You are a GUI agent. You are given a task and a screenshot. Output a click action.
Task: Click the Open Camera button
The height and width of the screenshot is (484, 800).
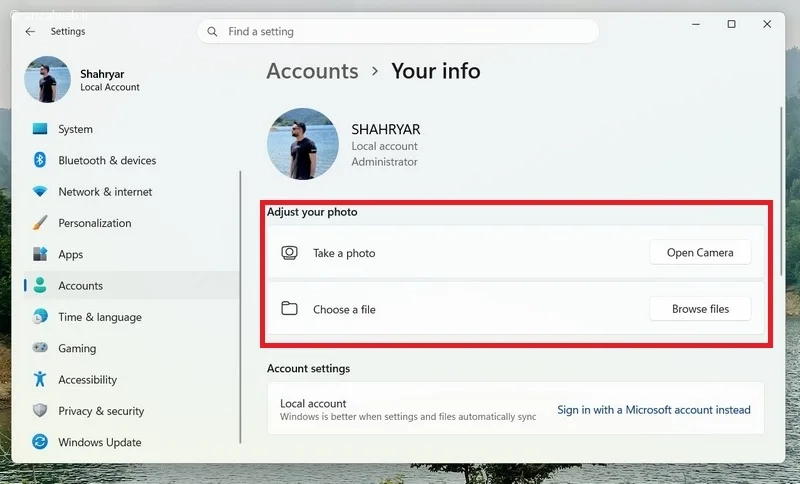coord(700,252)
